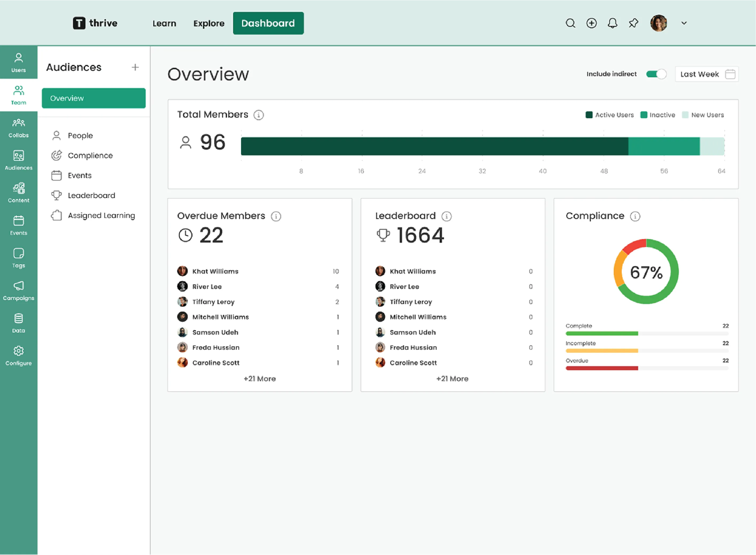The image size is (756, 555).
Task: Open the user profile avatar
Action: pos(658,23)
